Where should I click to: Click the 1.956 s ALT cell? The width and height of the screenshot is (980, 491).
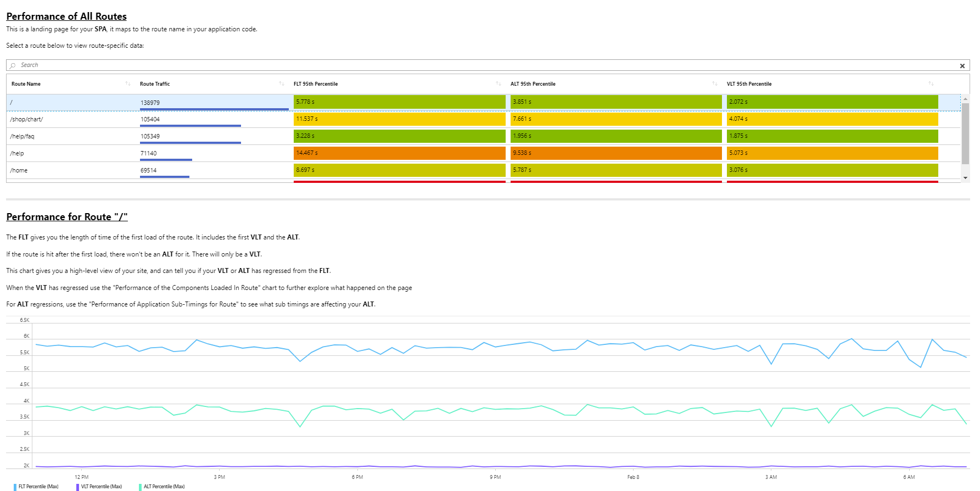tap(616, 136)
